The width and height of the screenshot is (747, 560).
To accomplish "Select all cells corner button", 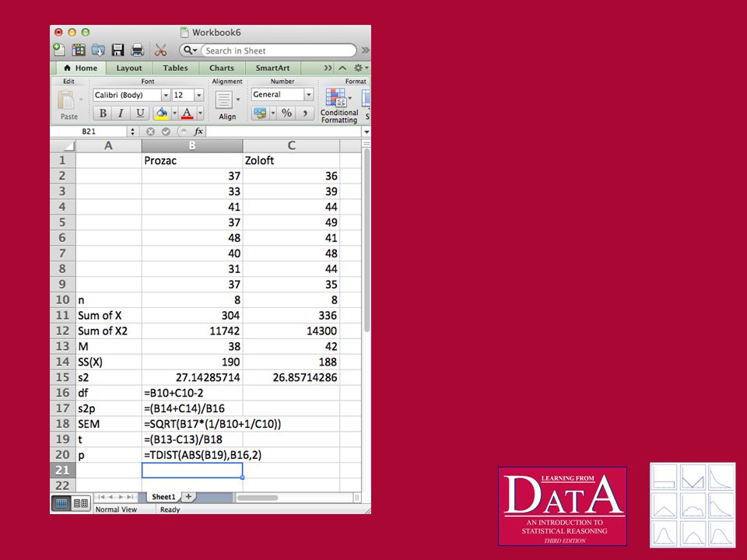I will click(63, 145).
